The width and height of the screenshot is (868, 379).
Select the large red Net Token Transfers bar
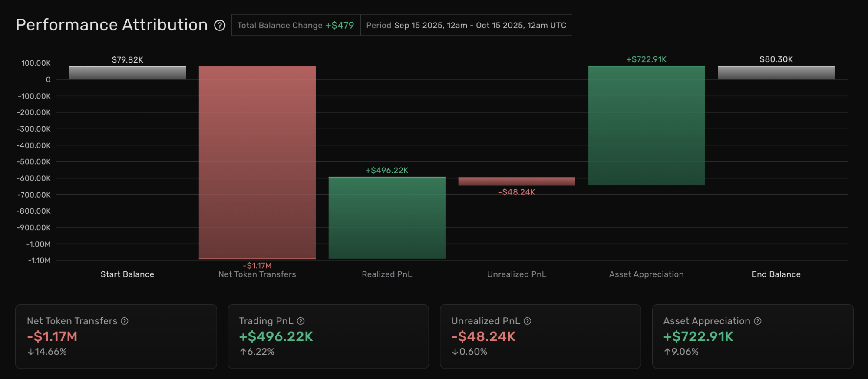(257, 163)
